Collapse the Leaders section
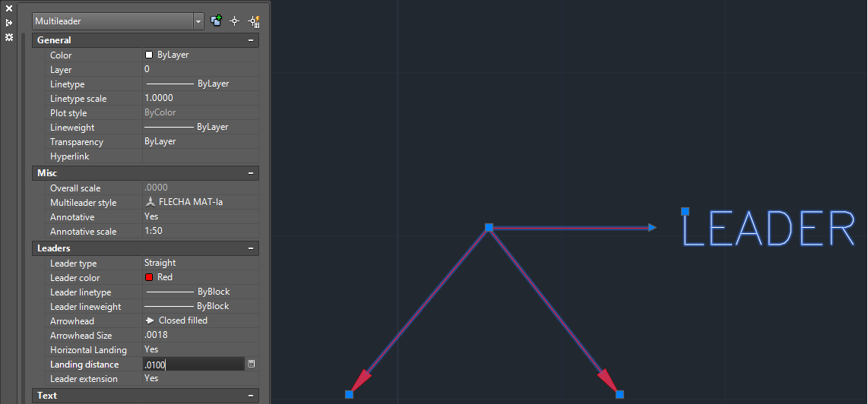 (251, 248)
